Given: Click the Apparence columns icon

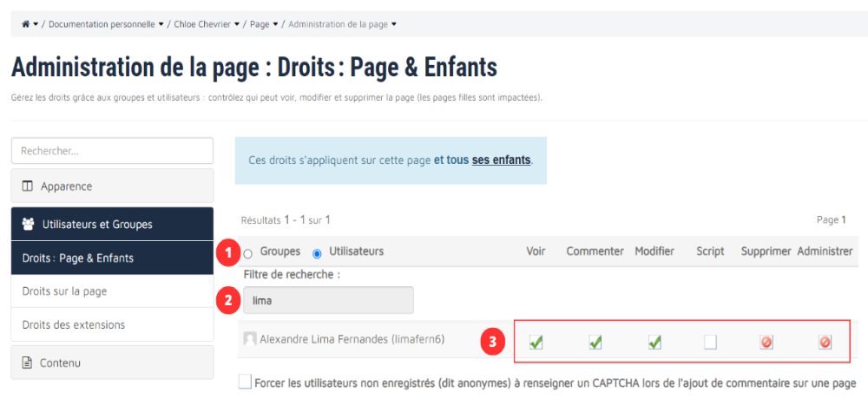Looking at the screenshot, I should pyautogui.click(x=27, y=186).
